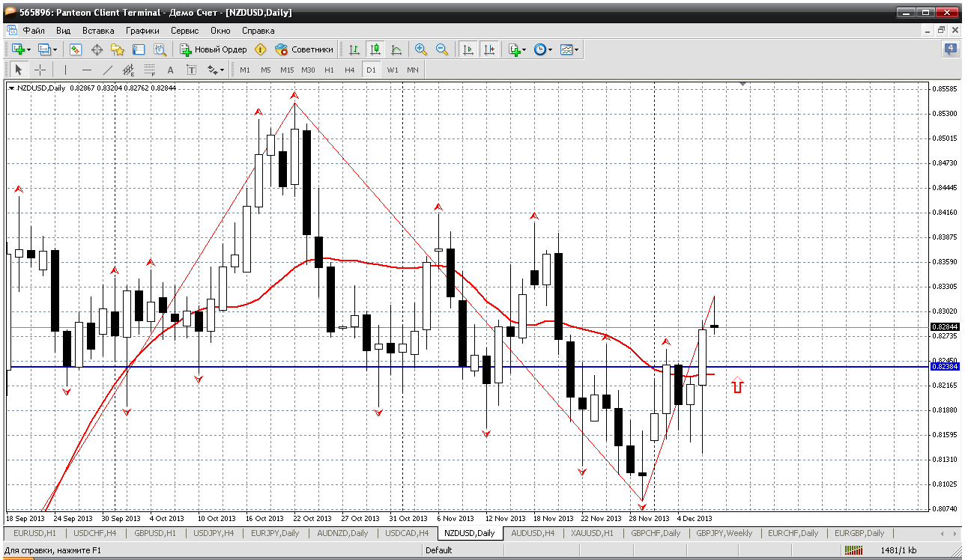Screen dimensions: 965x560
Task: Enable Советники expert advisors button
Action: (304, 49)
